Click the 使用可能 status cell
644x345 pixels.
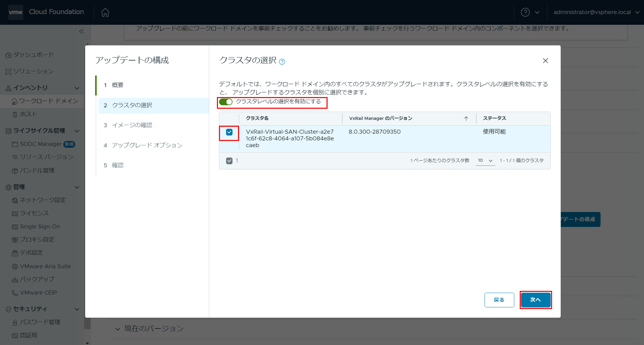pos(494,132)
